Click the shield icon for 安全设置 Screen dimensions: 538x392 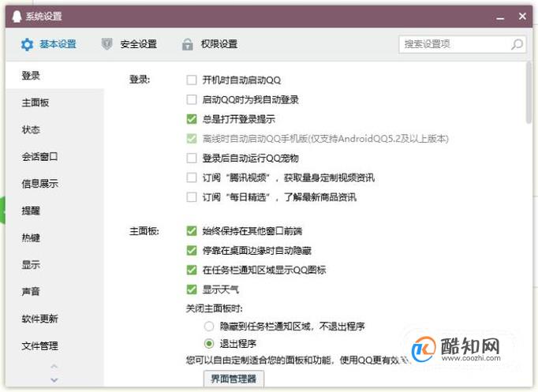(107, 44)
